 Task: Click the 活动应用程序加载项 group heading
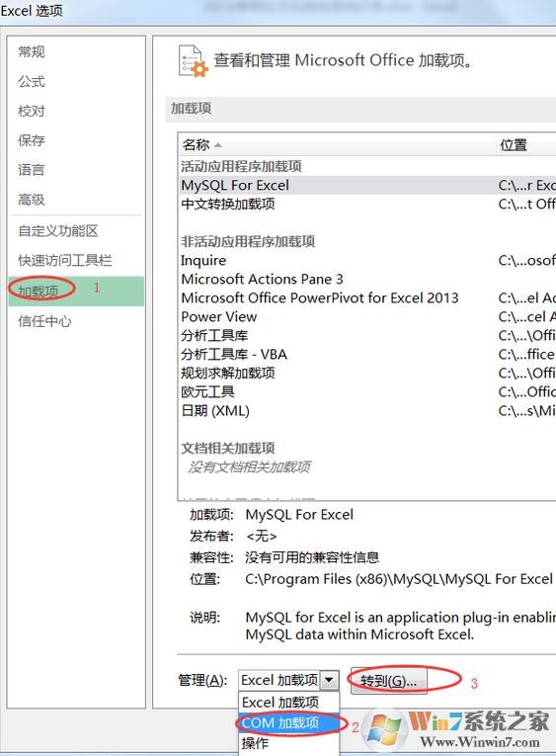point(241,166)
